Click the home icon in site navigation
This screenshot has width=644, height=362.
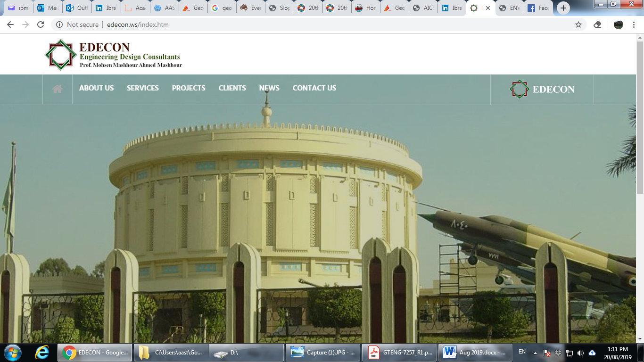point(58,89)
